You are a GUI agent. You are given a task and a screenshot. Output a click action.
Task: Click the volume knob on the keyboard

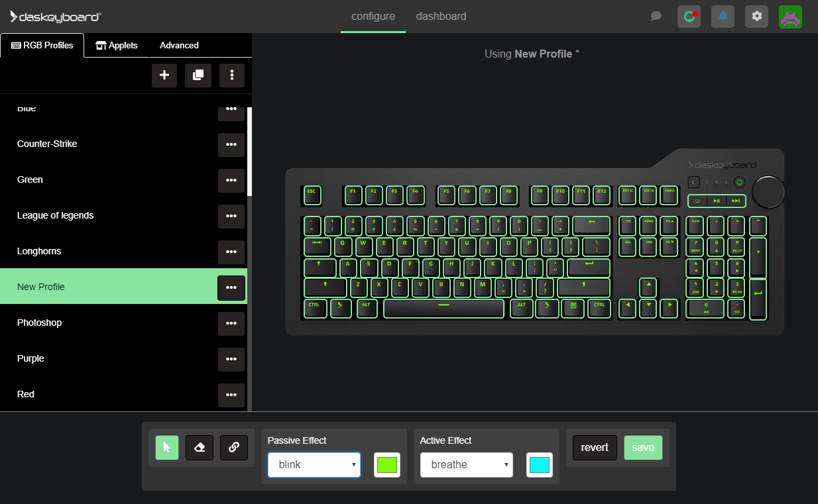coord(769,192)
